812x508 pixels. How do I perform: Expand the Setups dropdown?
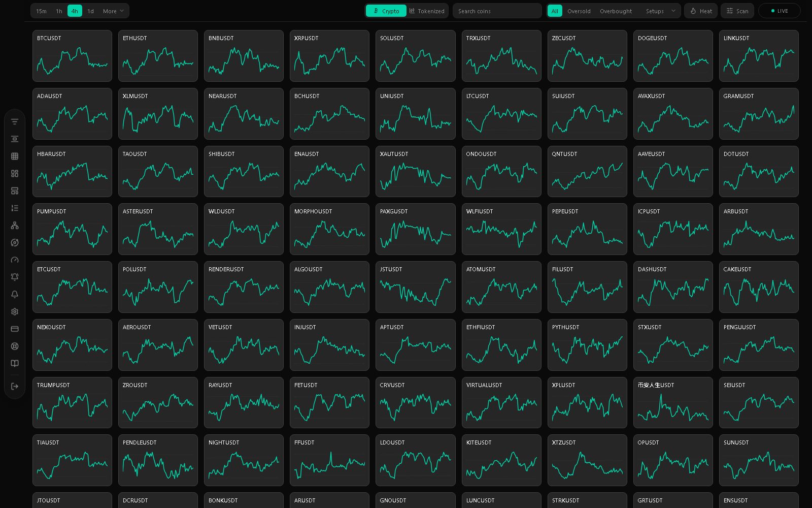click(660, 11)
